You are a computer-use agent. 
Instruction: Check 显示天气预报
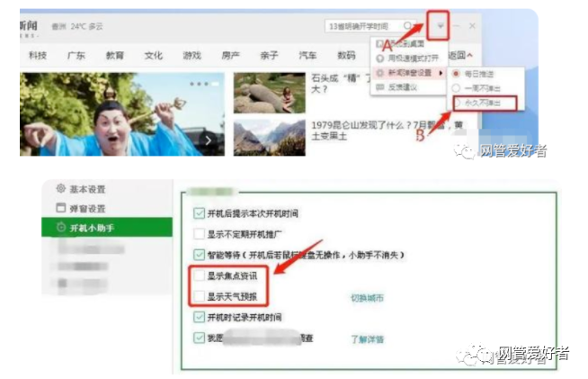(199, 296)
